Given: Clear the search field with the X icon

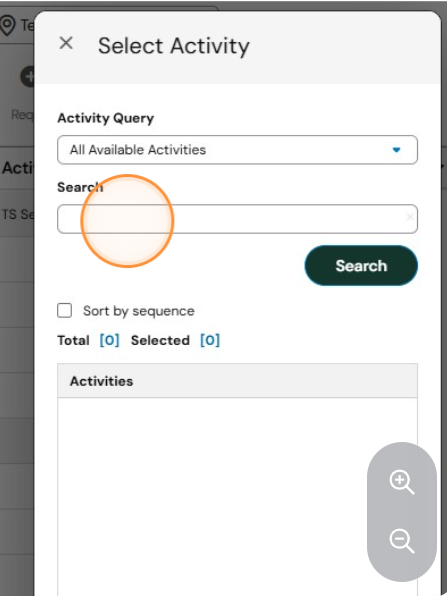Looking at the screenshot, I should 410,217.
